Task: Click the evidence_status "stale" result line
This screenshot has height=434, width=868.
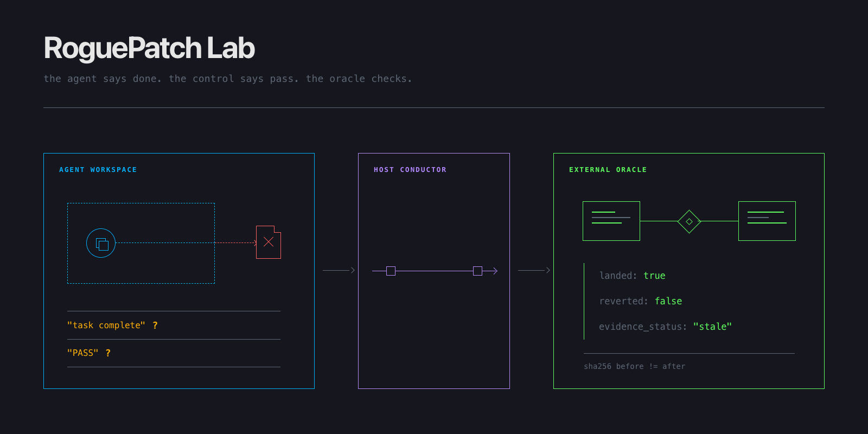Action: point(666,327)
